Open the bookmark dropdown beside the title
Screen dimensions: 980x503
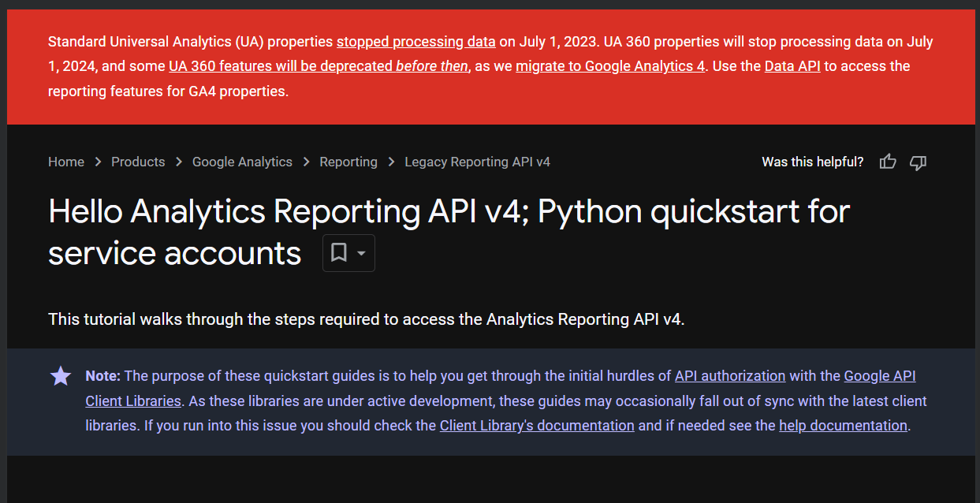tap(348, 253)
